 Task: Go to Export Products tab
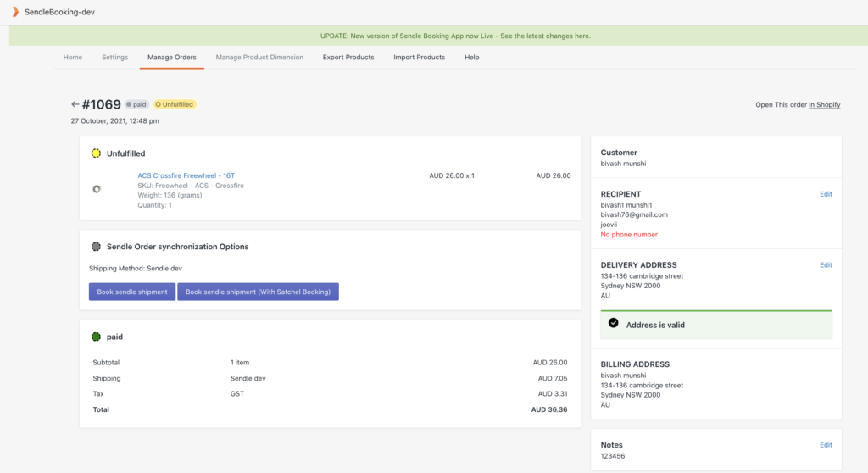tap(348, 58)
